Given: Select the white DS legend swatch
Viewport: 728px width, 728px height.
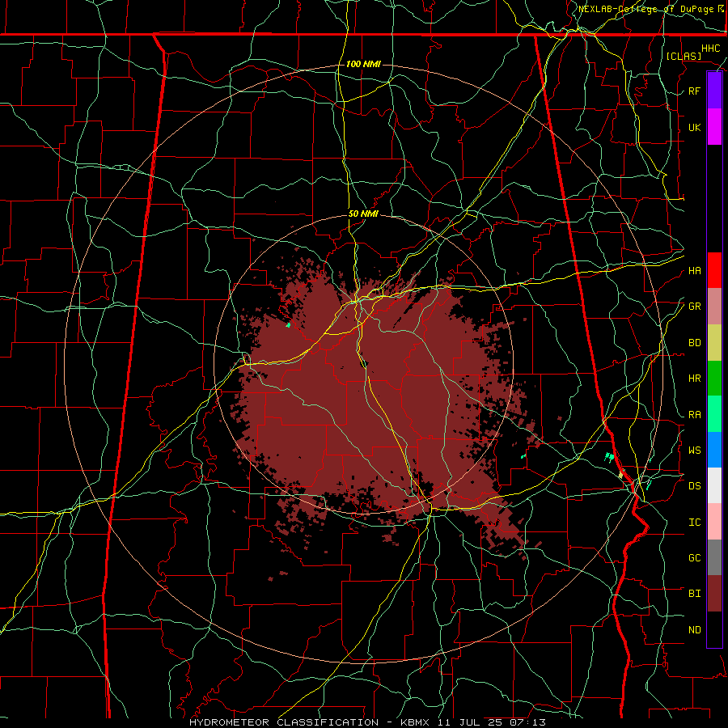Looking at the screenshot, I should pos(714,485).
